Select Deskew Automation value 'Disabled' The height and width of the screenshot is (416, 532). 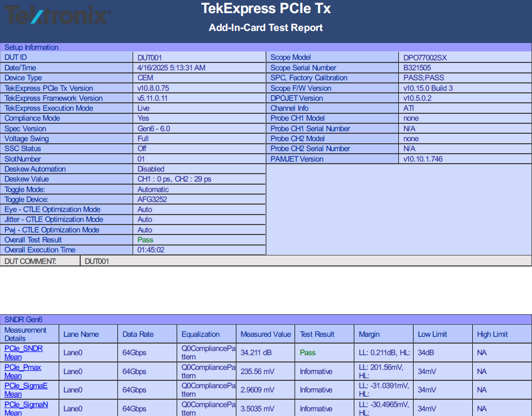(150, 169)
